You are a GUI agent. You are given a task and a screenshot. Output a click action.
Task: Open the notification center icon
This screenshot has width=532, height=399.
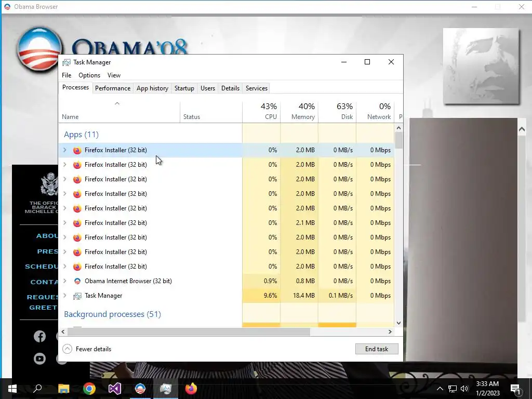point(515,389)
